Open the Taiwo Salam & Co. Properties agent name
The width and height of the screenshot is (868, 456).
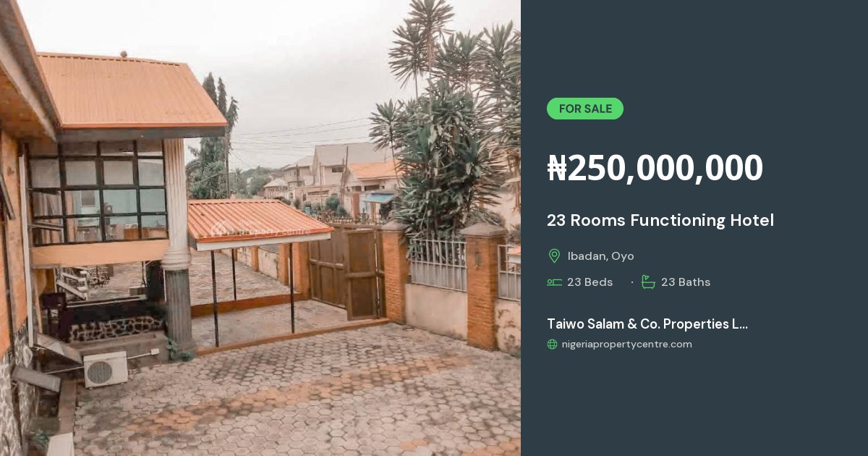[x=647, y=324]
